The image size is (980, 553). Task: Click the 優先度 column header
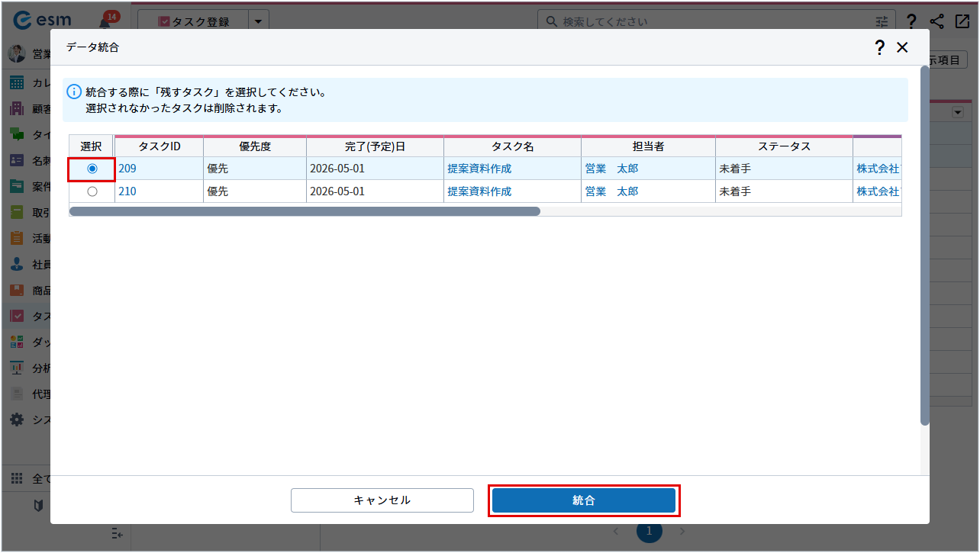pos(255,146)
